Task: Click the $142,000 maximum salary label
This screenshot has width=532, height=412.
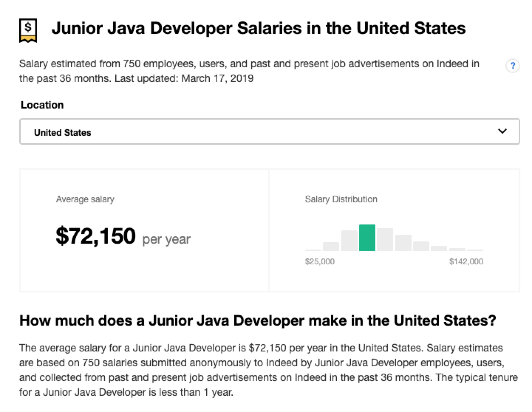Action: pyautogui.click(x=466, y=262)
